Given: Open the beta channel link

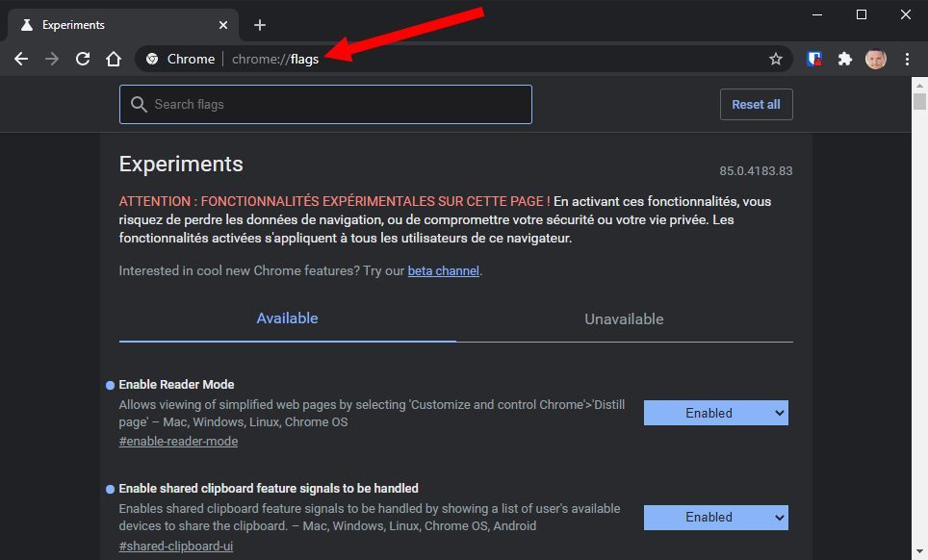Looking at the screenshot, I should pyautogui.click(x=443, y=270).
